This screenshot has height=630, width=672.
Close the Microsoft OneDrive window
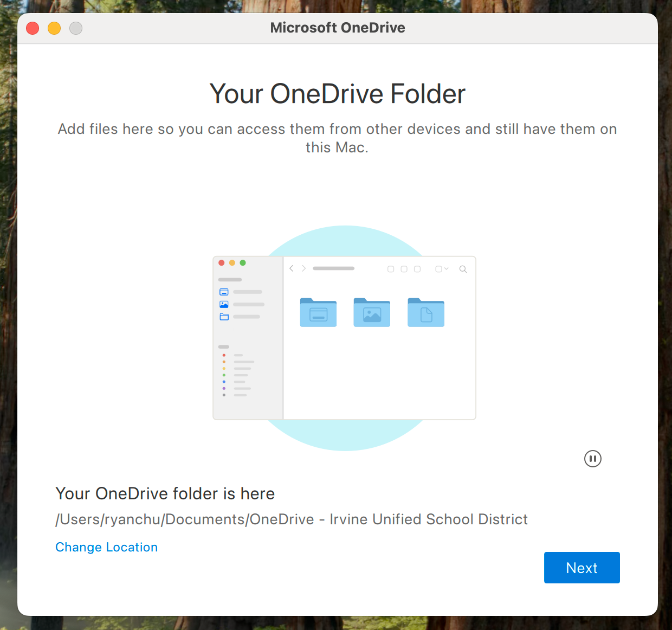33,28
